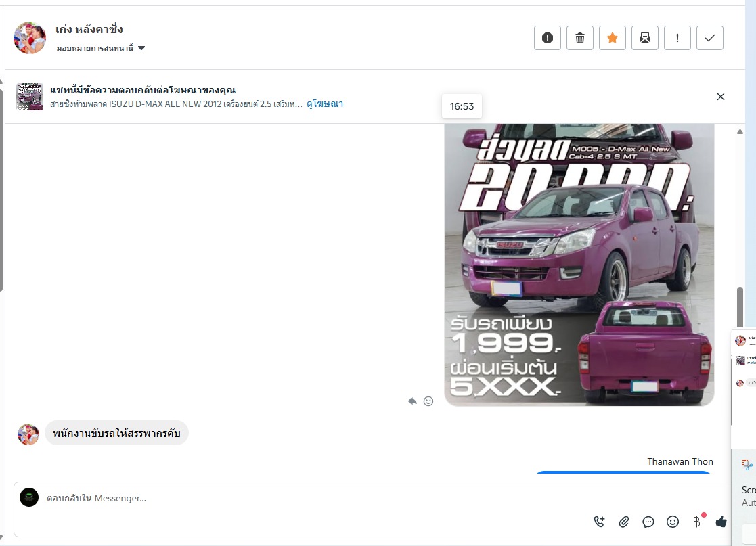
Task: Click the customer name เก่ง หลังคาซิ่ง
Action: 89,30
